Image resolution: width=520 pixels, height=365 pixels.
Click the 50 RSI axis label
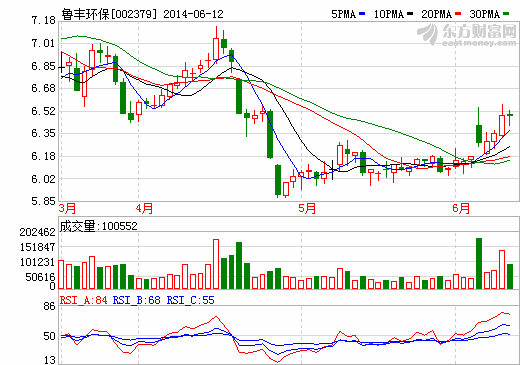49,336
